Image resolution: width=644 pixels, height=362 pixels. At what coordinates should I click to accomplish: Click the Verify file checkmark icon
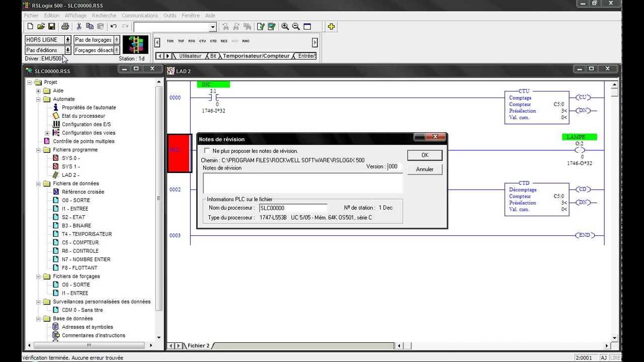pyautogui.click(x=261, y=27)
